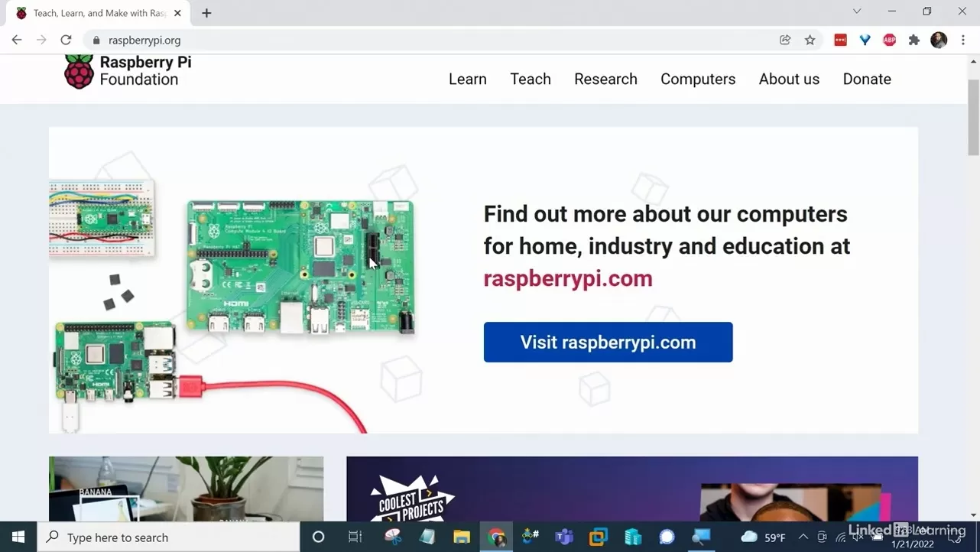Open the LastPass extension
Screen dimensions: 980x552
click(x=840, y=40)
